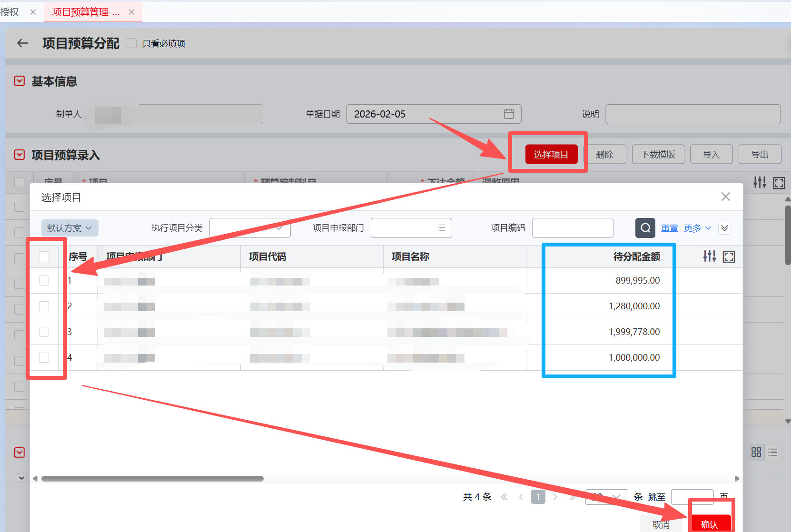Open the 默认方案 dropdown

(69, 228)
